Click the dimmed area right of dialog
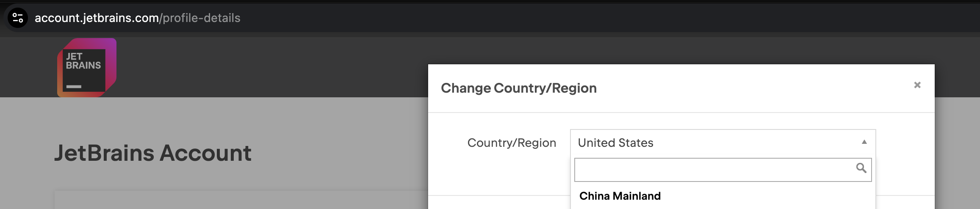 pos(958,148)
